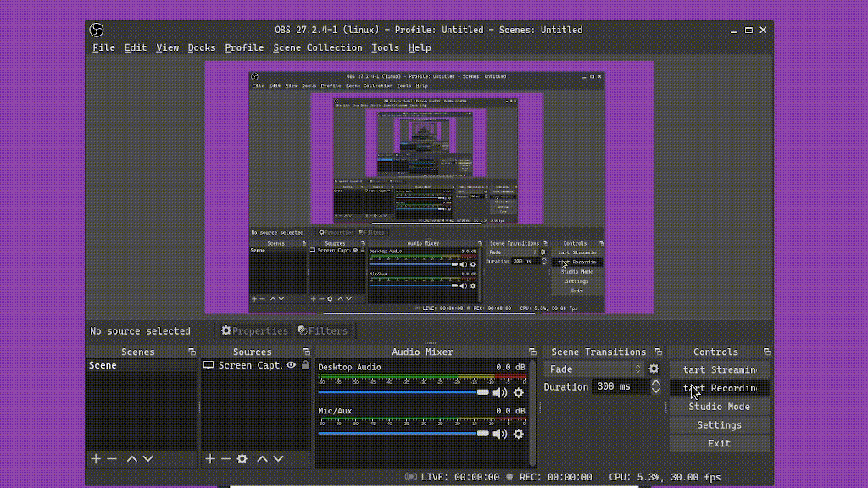Pop out the Controls dock
This screenshot has height=488, width=868.
(x=766, y=352)
